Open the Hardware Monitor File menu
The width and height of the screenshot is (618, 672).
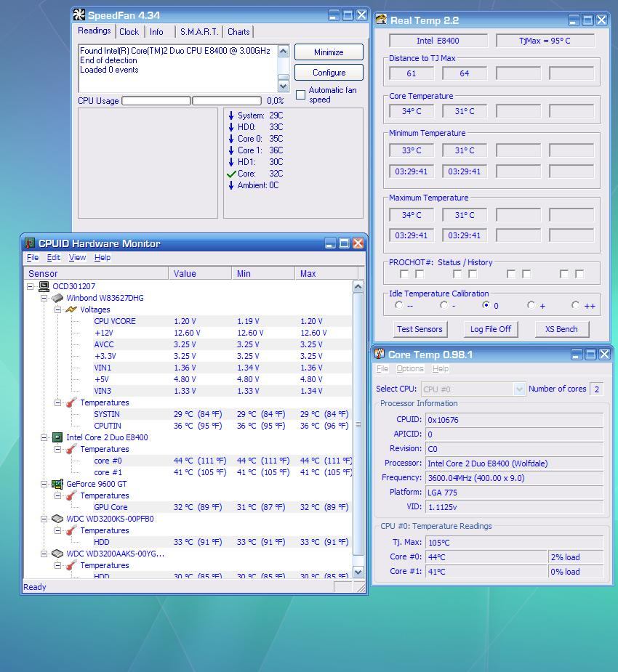[33, 257]
